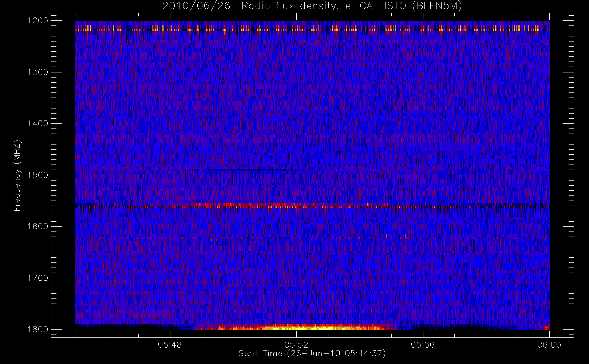
Task: Click the 1800 frequency tick label
Action: coord(38,329)
